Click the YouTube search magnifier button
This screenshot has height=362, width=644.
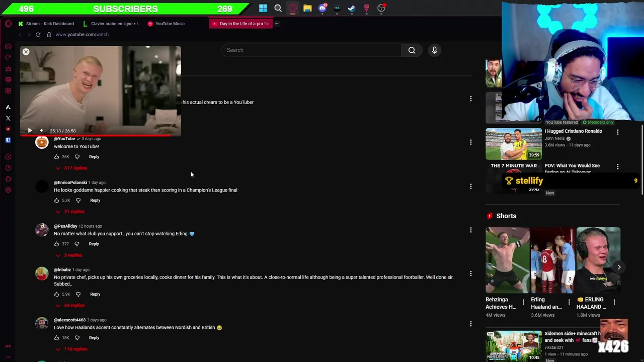click(x=412, y=50)
